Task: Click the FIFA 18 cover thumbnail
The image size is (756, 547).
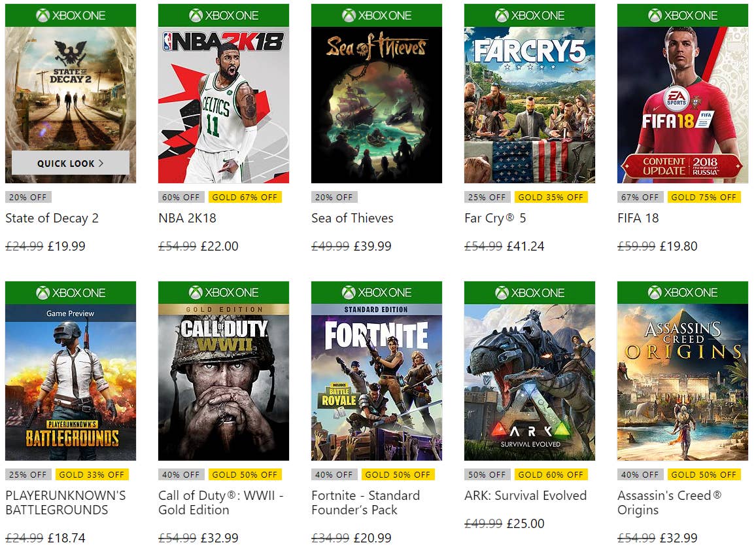Action: (x=682, y=105)
